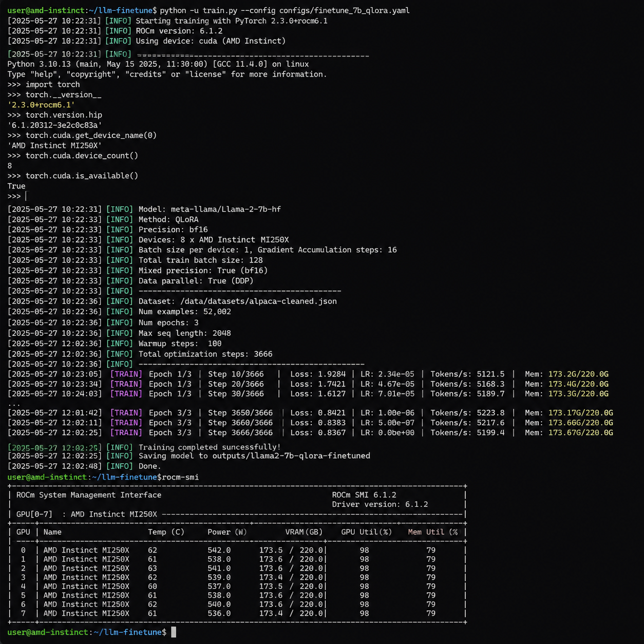Click the 'GPU Util(%)' column header
Viewport: 644px width, 644px height.
[x=367, y=532]
